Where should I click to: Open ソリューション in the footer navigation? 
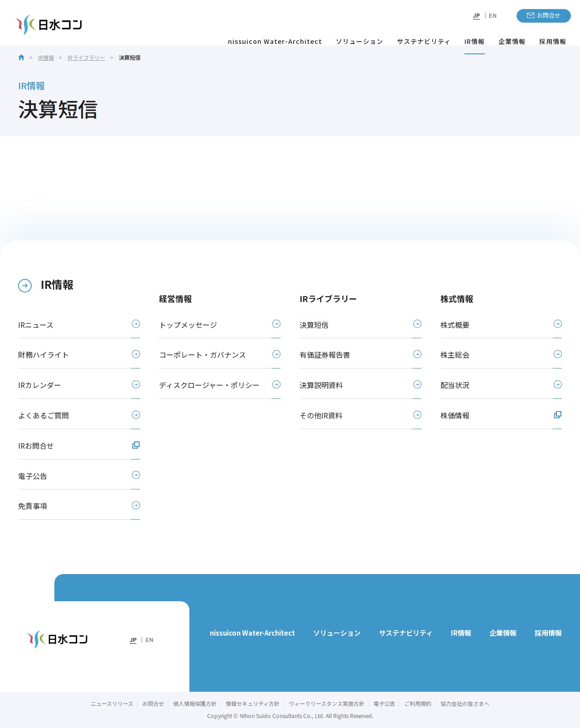[337, 633]
